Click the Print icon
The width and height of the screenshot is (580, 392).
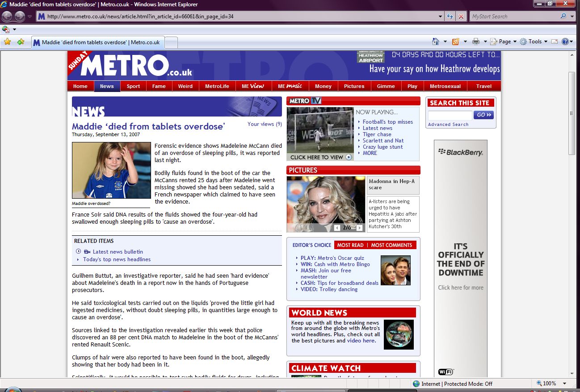[x=476, y=42]
